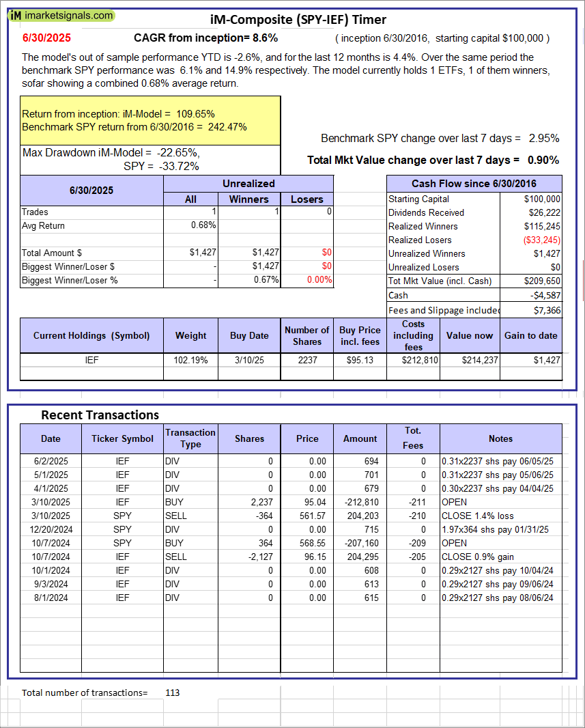Click the yellow Return from inception box
This screenshot has width=585, height=728.
tap(150, 120)
